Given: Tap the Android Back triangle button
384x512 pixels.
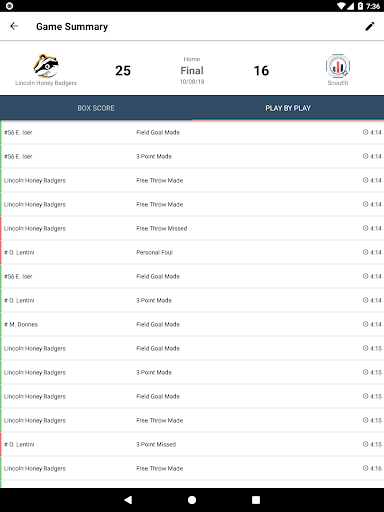Looking at the screenshot, I should [128, 500].
